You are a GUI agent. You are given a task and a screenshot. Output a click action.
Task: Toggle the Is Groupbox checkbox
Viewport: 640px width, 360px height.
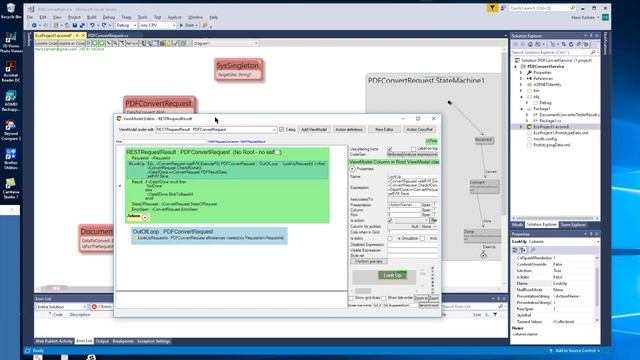422,238
